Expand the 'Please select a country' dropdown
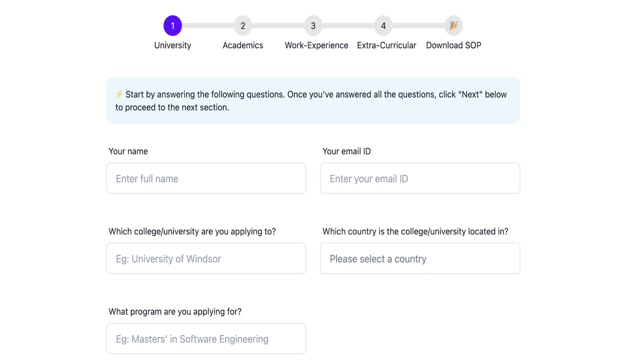This screenshot has height=362, width=644. pyautogui.click(x=420, y=258)
